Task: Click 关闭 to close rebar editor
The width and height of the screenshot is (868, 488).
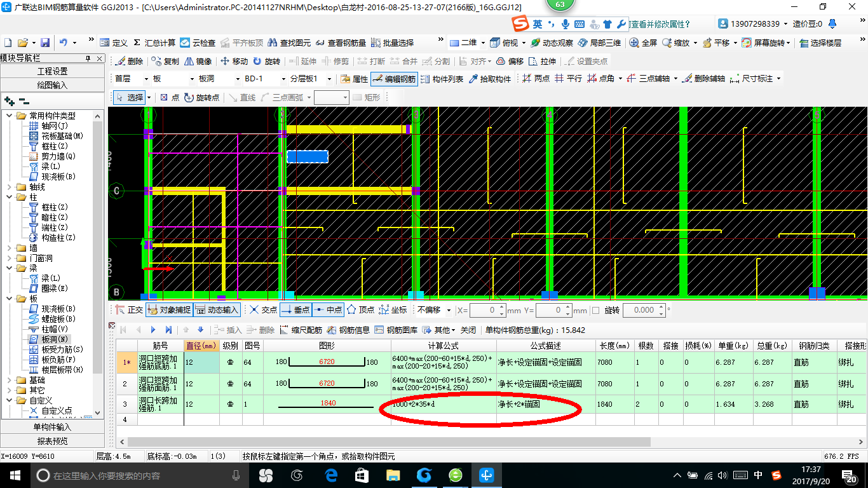Action: click(x=468, y=330)
